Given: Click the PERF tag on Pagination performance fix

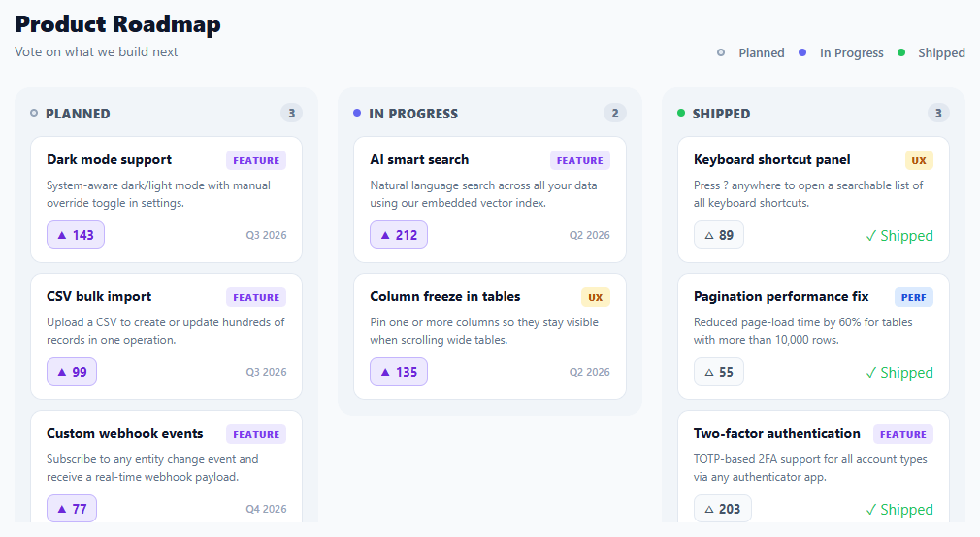Looking at the screenshot, I should pyautogui.click(x=914, y=297).
